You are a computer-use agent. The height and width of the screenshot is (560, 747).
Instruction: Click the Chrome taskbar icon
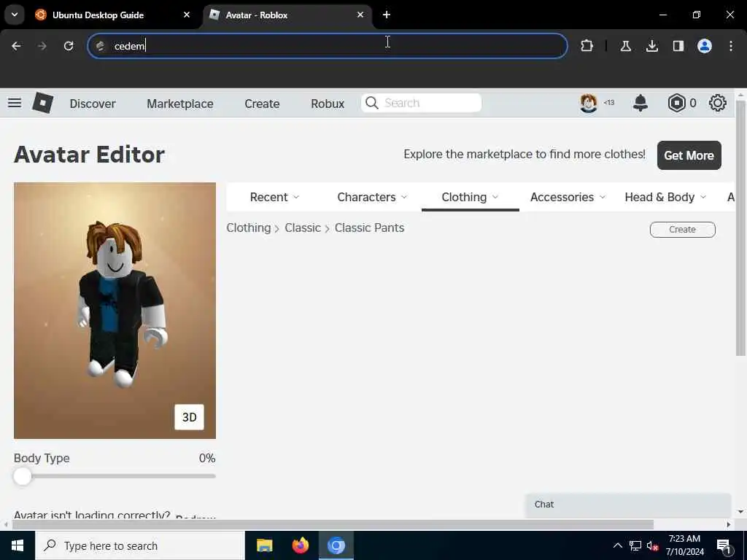click(x=336, y=545)
